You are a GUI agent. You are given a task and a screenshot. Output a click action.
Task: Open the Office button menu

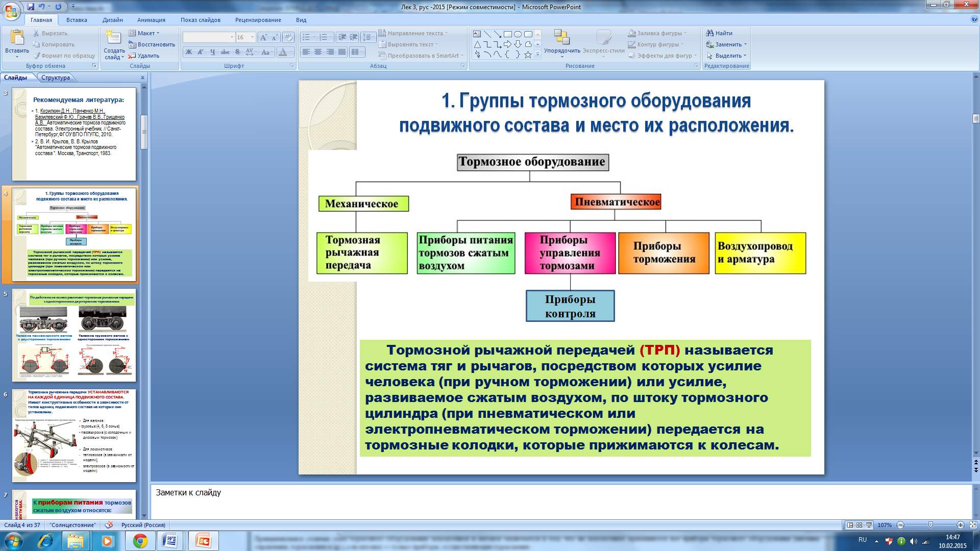(11, 11)
